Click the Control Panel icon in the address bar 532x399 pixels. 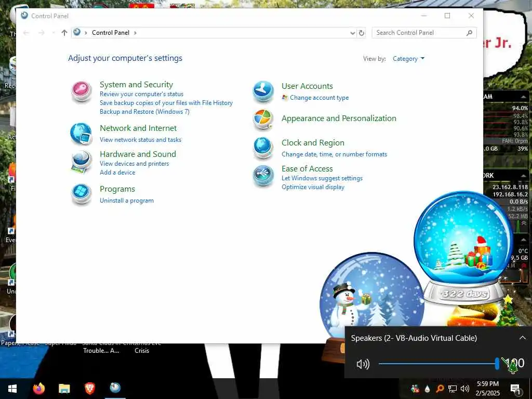(x=77, y=32)
